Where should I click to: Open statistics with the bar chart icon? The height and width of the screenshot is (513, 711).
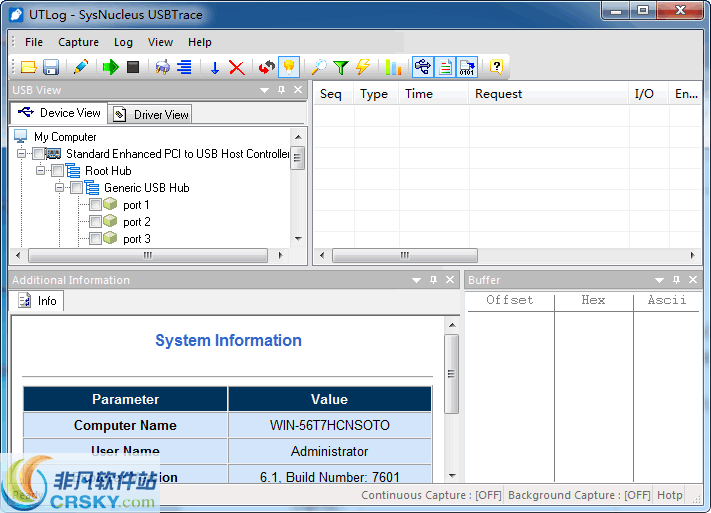click(393, 67)
